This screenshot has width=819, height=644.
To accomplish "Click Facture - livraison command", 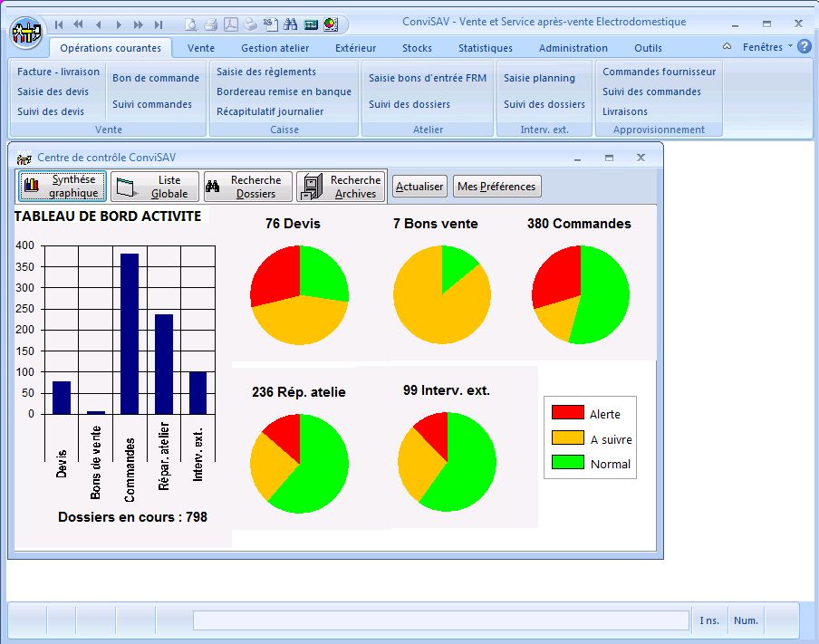I will [x=58, y=72].
